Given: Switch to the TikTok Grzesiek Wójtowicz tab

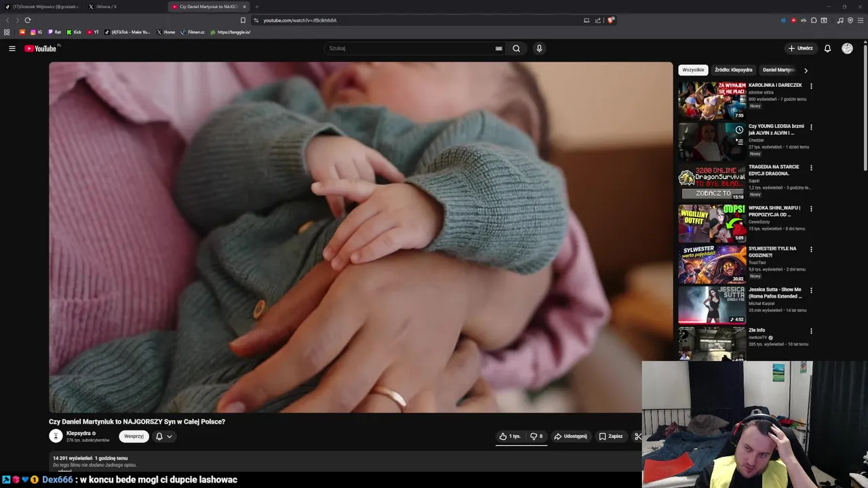Looking at the screenshot, I should click(42, 7).
